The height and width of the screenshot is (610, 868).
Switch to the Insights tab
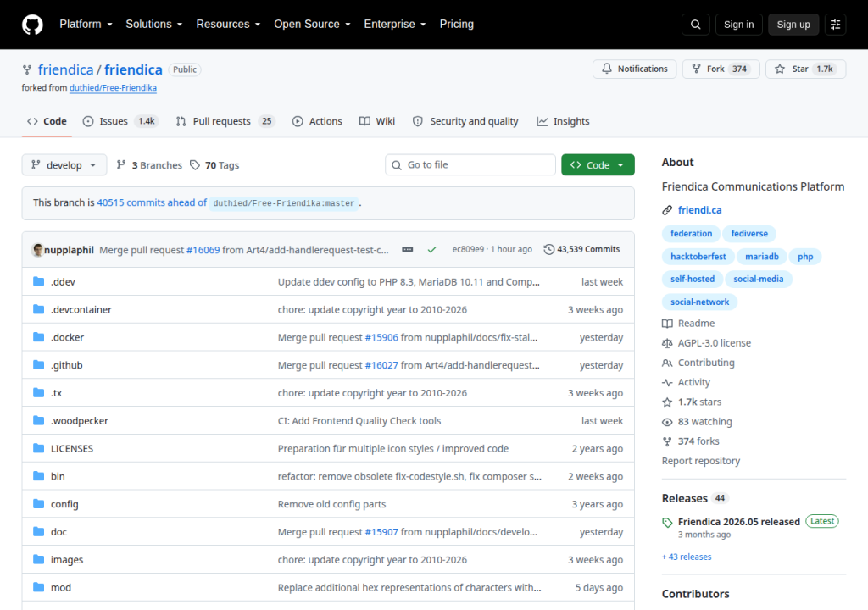click(x=563, y=121)
